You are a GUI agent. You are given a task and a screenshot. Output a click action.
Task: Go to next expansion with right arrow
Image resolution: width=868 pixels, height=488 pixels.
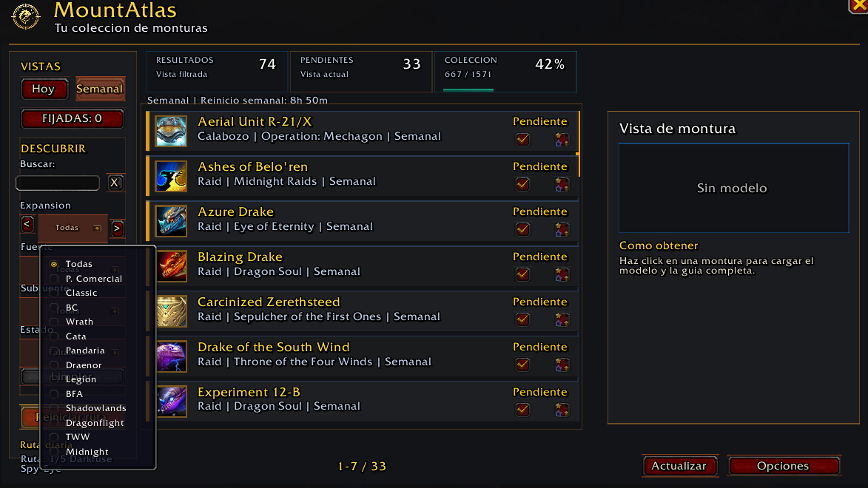coord(117,228)
